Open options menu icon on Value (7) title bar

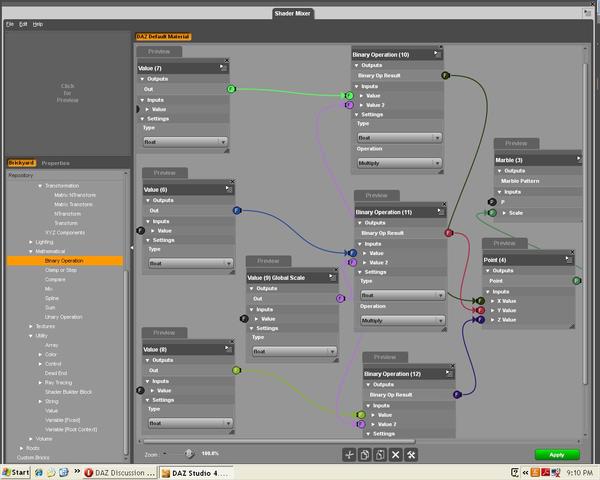click(x=223, y=68)
